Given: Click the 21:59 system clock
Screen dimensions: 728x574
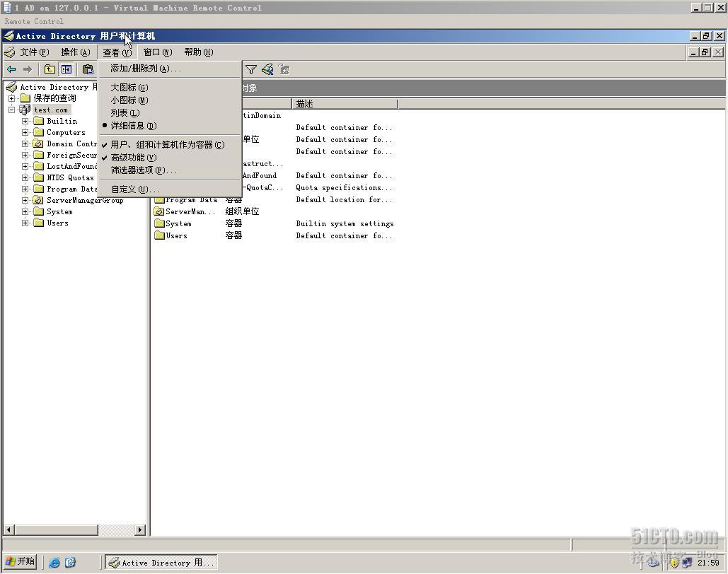Looking at the screenshot, I should pyautogui.click(x=708, y=563).
